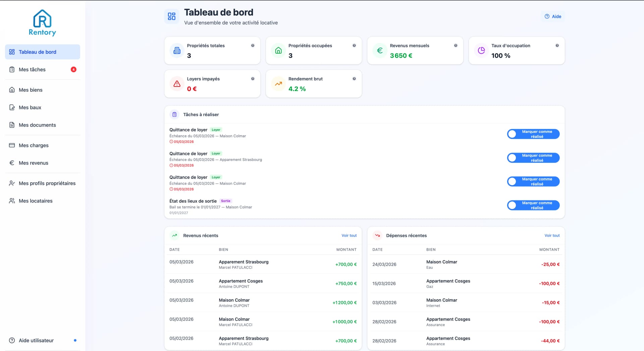
Task: Navigate to Mes locataires section
Action: tap(36, 201)
